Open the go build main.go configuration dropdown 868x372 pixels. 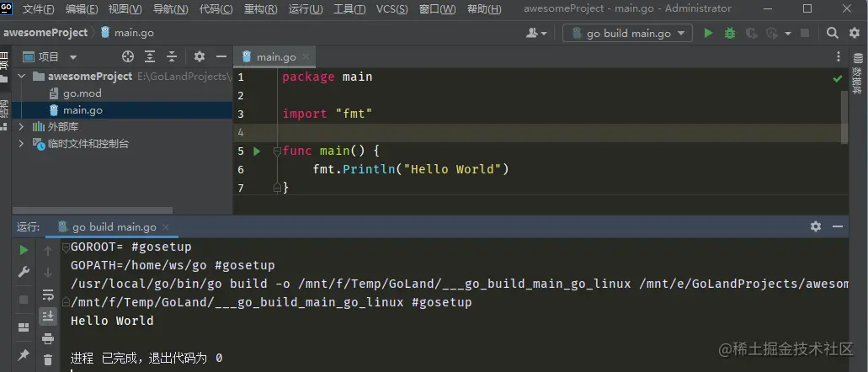point(627,33)
